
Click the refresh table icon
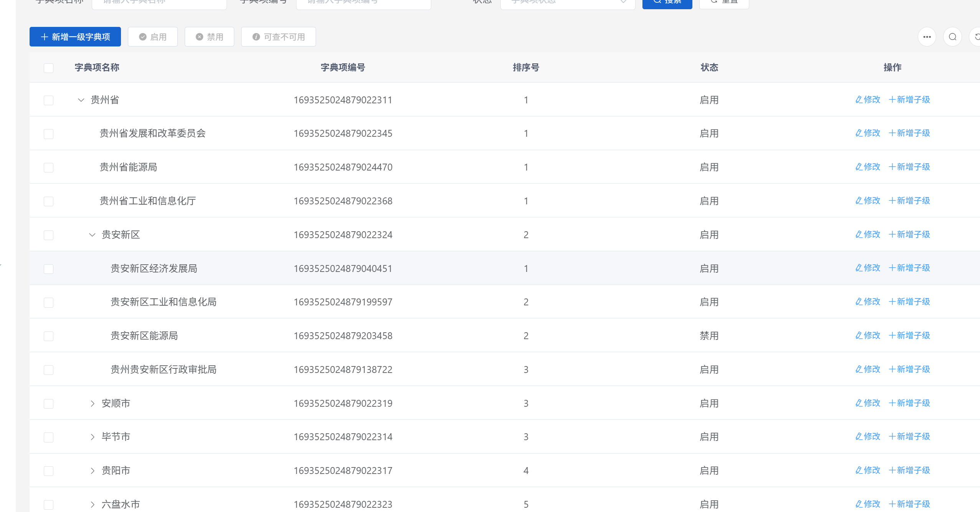point(977,37)
